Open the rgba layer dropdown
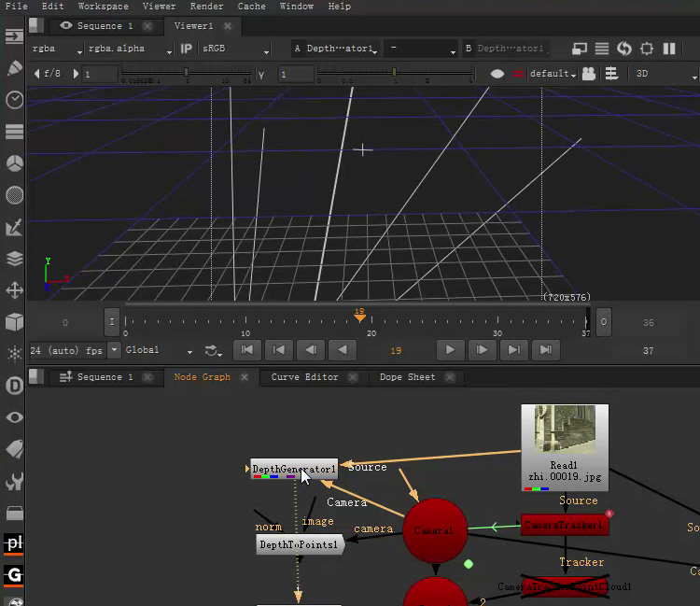700x606 pixels. [56, 49]
